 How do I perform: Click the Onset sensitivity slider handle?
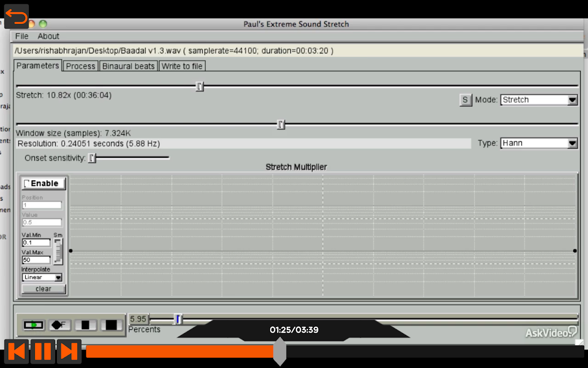pyautogui.click(x=92, y=158)
